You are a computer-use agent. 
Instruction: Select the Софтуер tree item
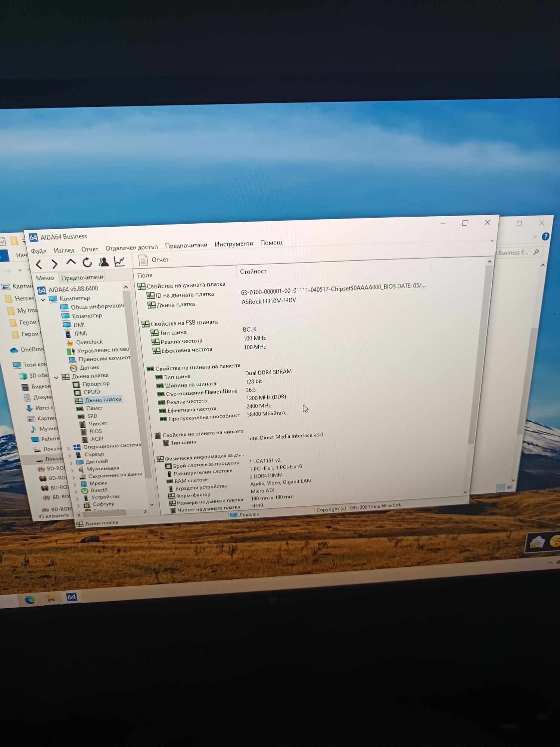point(100,504)
